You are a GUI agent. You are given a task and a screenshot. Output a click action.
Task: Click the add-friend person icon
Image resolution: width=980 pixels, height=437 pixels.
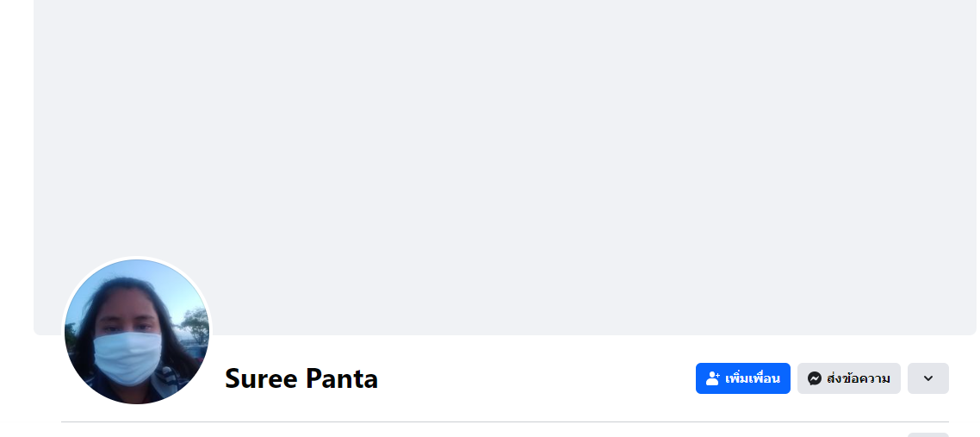pos(713,378)
